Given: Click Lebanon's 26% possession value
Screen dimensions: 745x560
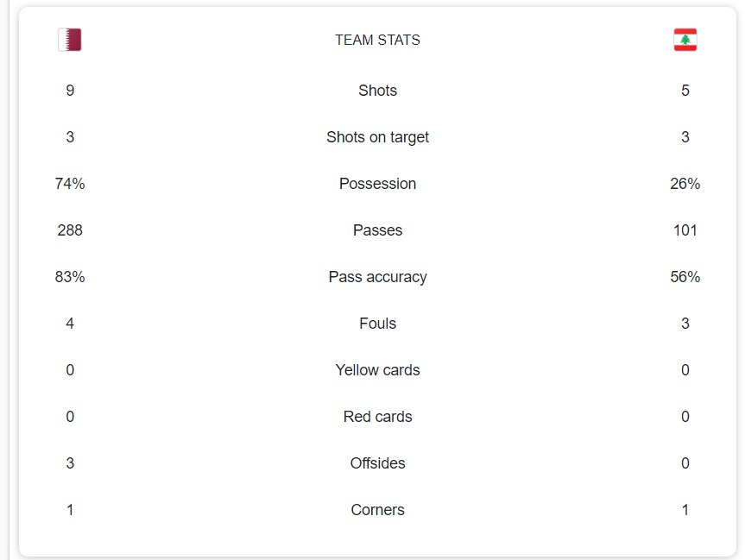Looking at the screenshot, I should click(x=685, y=184).
